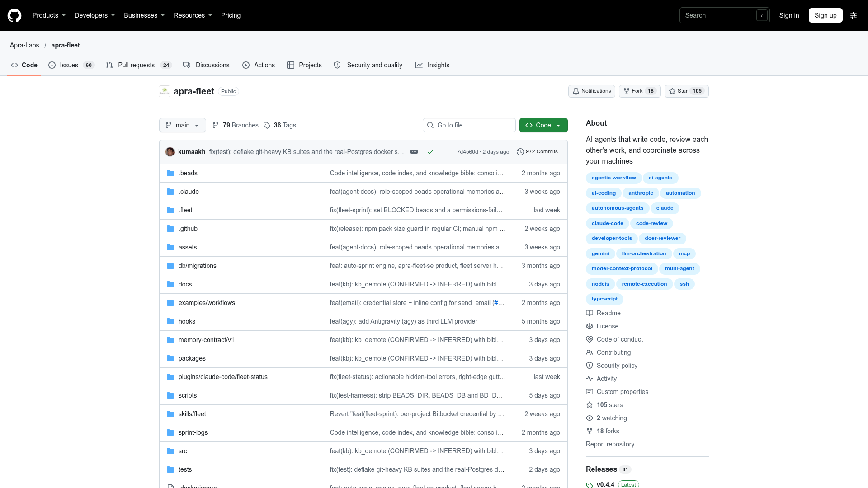Open the Discussions tab
This screenshot has height=488, width=868.
206,65
